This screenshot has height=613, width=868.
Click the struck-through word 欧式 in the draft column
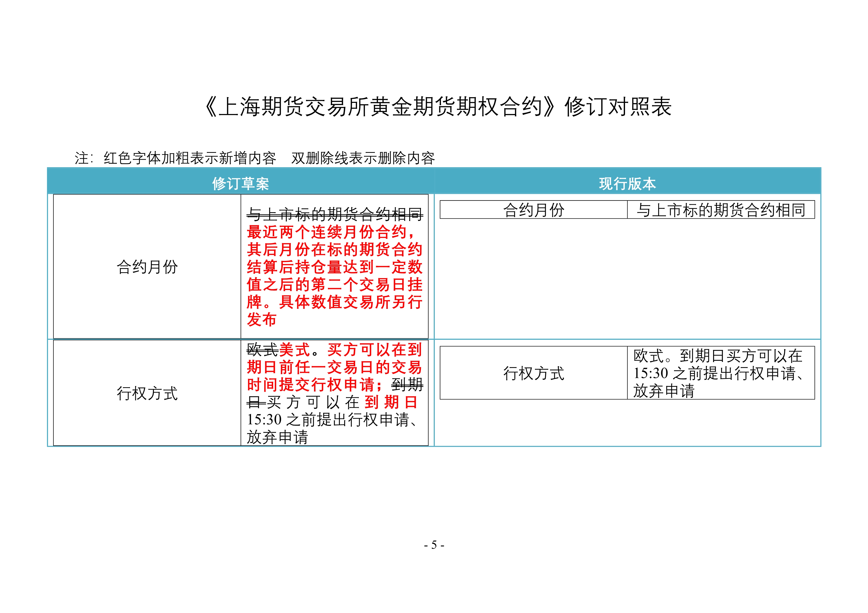click(262, 349)
